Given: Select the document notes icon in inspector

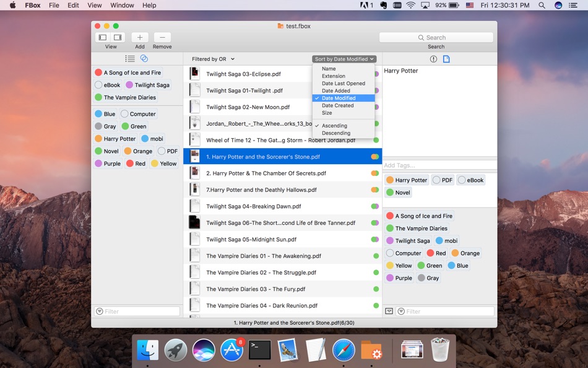Looking at the screenshot, I should 446,59.
